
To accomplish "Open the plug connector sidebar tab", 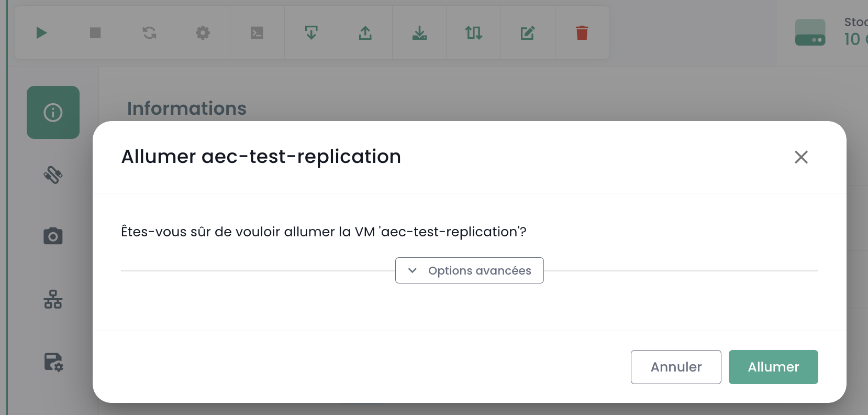I will coord(53,174).
